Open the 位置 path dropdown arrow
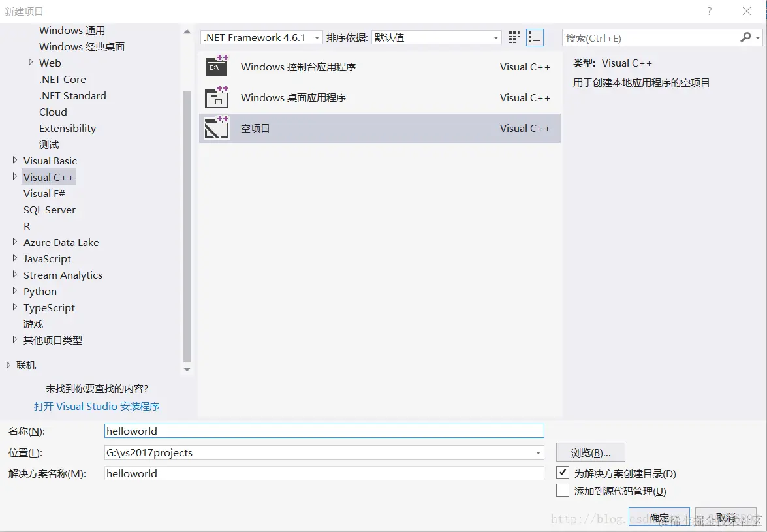The width and height of the screenshot is (767, 532). pos(538,453)
